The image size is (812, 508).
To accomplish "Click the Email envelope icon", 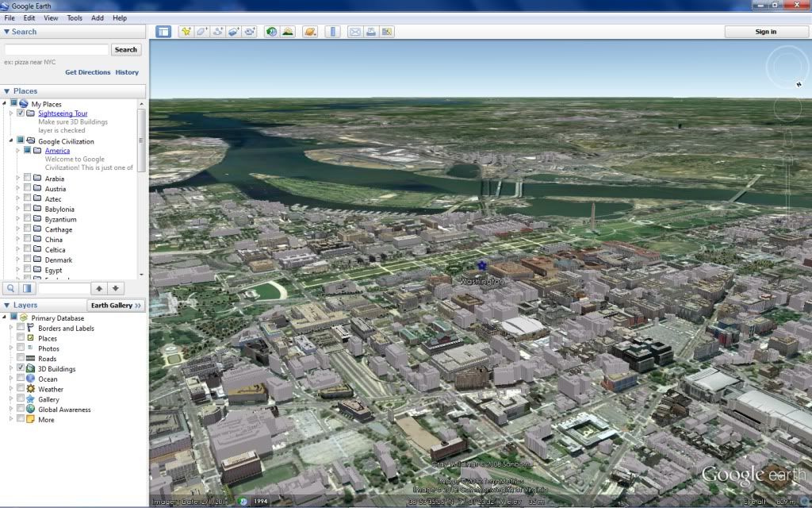I will coord(354,32).
